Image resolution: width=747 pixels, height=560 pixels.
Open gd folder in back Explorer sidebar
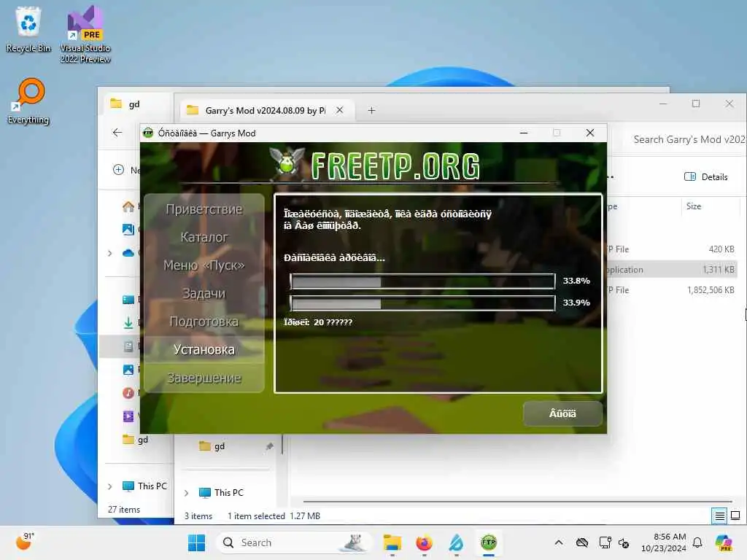(x=135, y=440)
